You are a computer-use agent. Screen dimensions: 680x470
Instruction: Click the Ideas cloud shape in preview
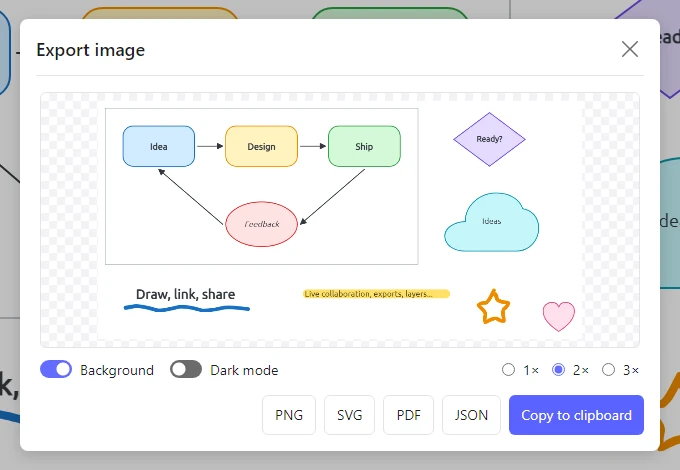pos(492,222)
